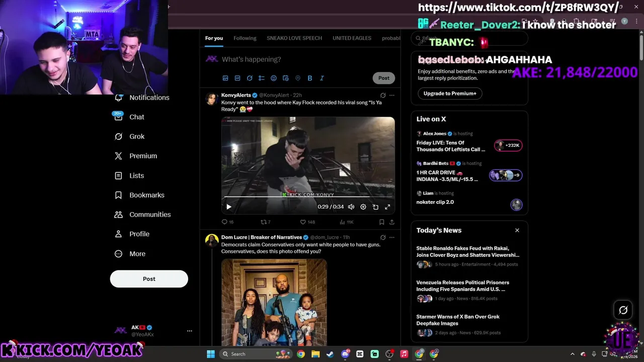This screenshot has width=644, height=362.
Task: Open the Profile page
Action: coord(132,234)
